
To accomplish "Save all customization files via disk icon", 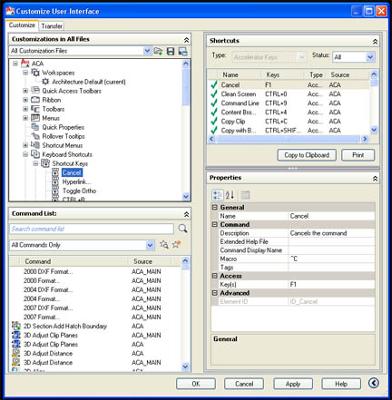I will pos(170,51).
